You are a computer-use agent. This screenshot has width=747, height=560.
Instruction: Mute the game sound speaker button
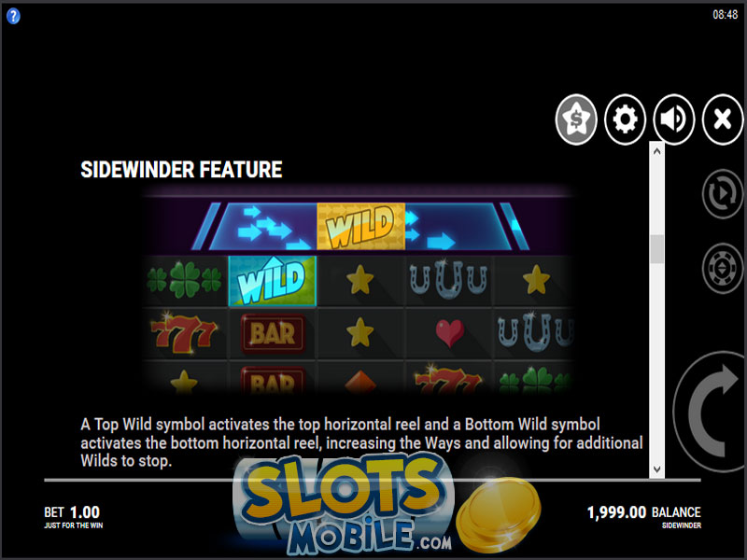[674, 119]
